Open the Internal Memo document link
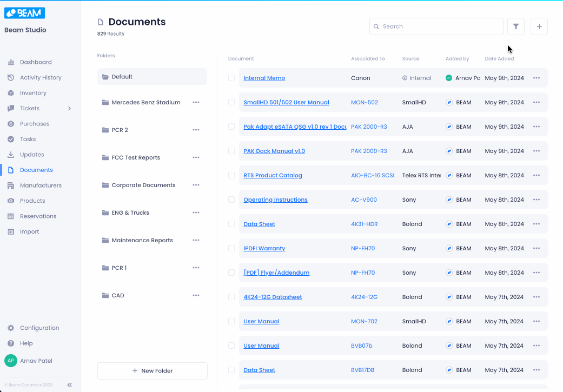Screen dimensions: 563x392 pos(264,78)
